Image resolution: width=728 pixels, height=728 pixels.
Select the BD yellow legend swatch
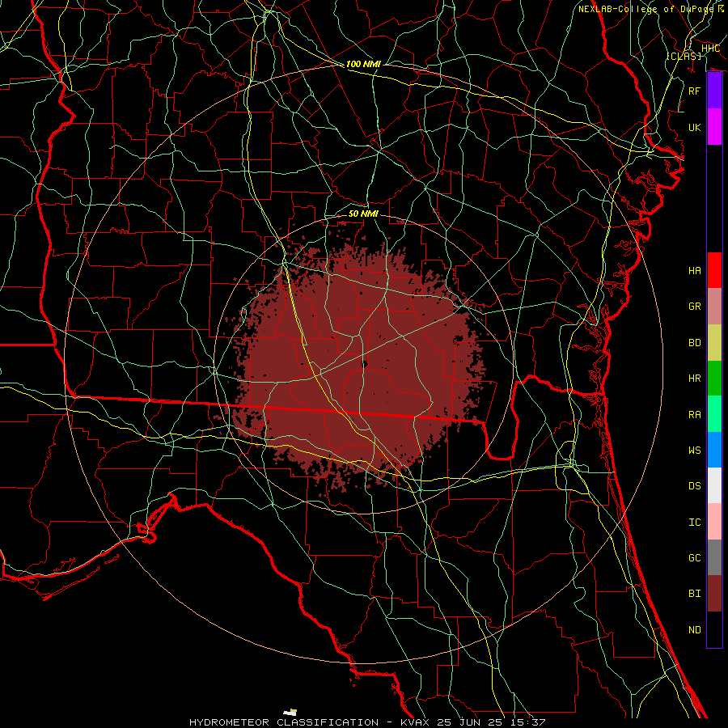[714, 343]
